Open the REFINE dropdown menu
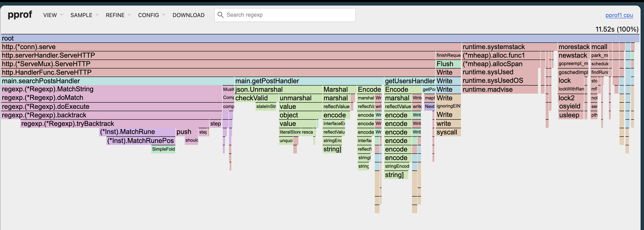Viewport: 644px width, 230px height. 118,15
